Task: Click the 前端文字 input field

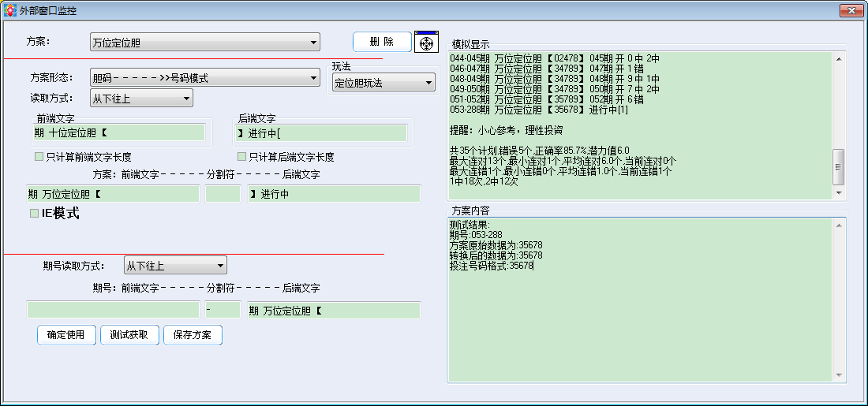Action: click(118, 132)
